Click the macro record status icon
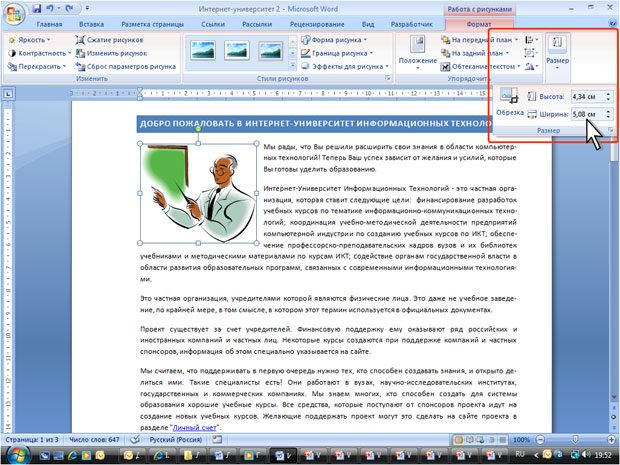The image size is (620, 465). (x=217, y=439)
